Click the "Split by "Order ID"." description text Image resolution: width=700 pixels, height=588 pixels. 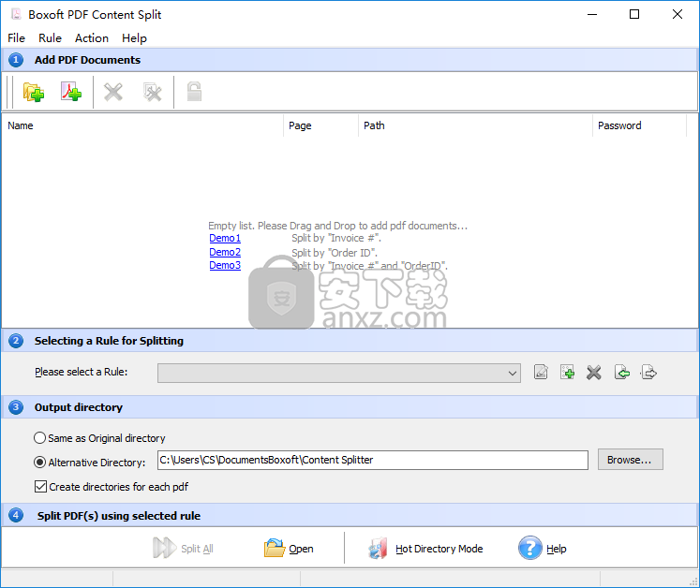(335, 253)
